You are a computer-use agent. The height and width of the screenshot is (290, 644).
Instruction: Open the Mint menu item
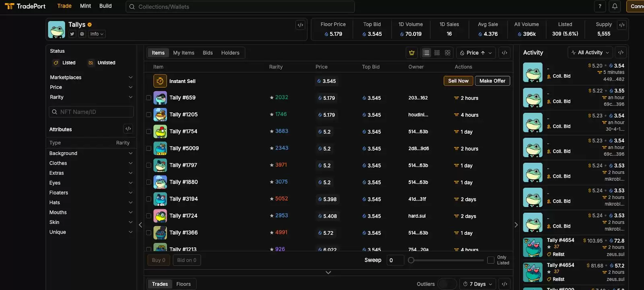[85, 6]
